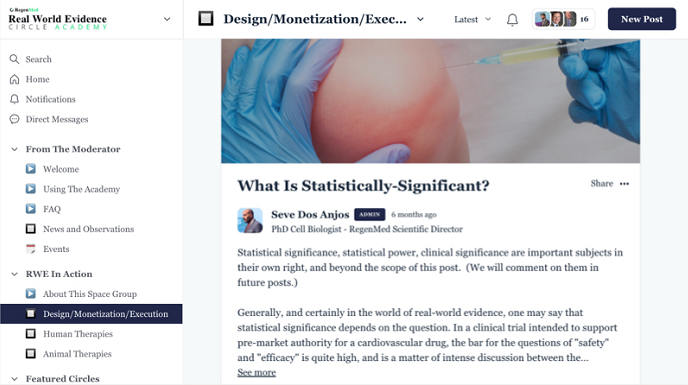The width and height of the screenshot is (688, 385).
Task: Open the three-dot post options menu
Action: pyautogui.click(x=624, y=184)
